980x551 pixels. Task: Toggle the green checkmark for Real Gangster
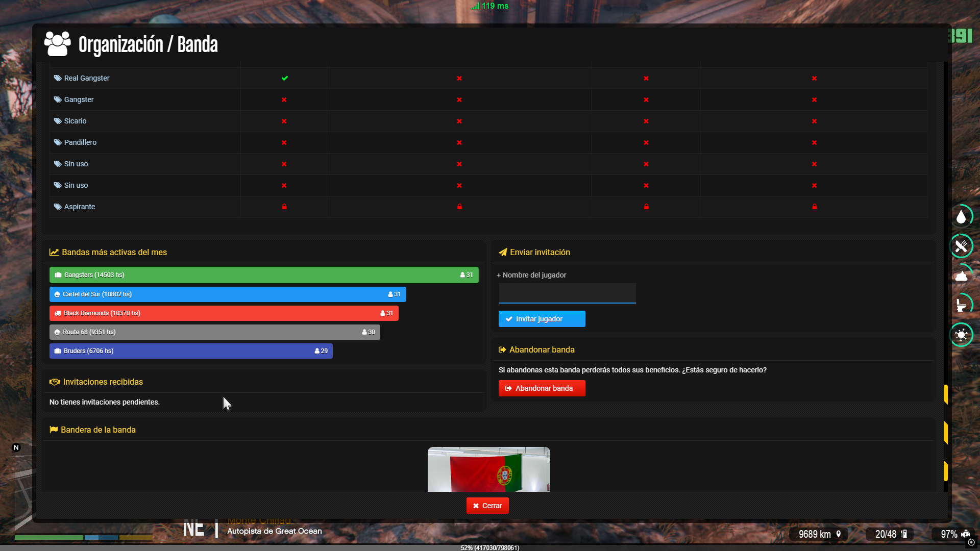[x=284, y=78]
